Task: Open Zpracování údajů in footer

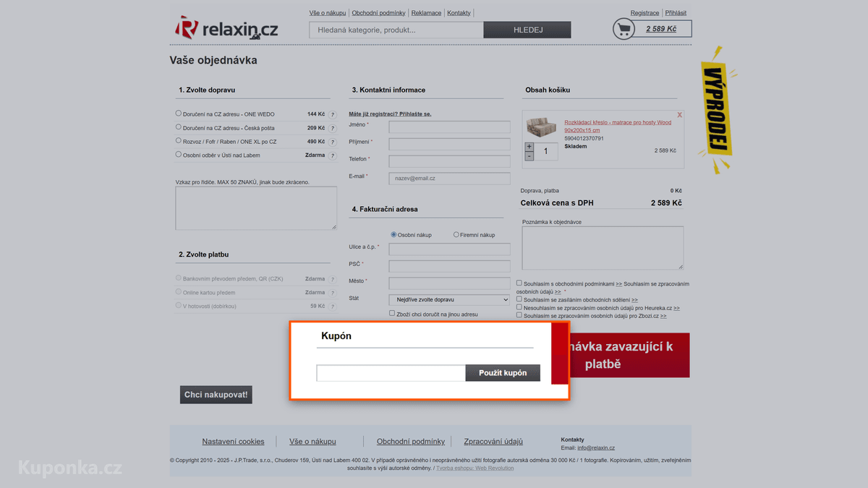Action: click(x=493, y=442)
